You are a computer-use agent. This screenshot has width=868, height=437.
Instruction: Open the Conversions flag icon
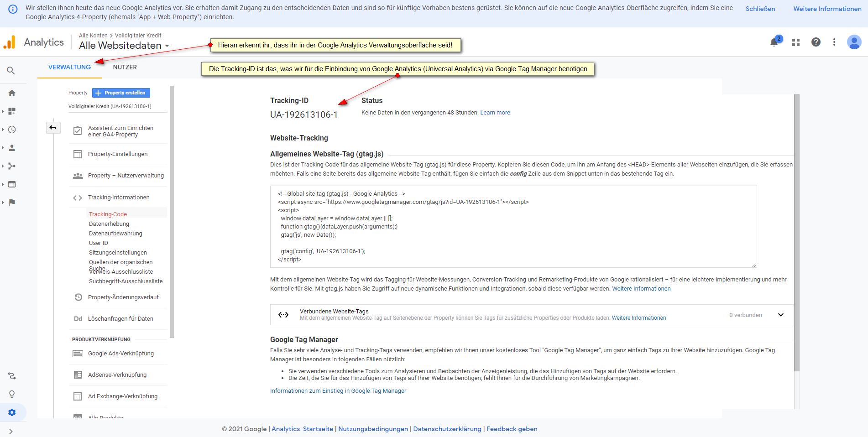(x=12, y=203)
